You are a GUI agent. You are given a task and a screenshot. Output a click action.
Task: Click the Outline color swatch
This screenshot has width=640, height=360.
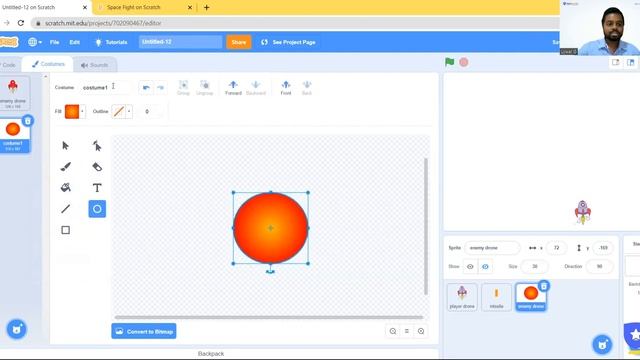(118, 111)
